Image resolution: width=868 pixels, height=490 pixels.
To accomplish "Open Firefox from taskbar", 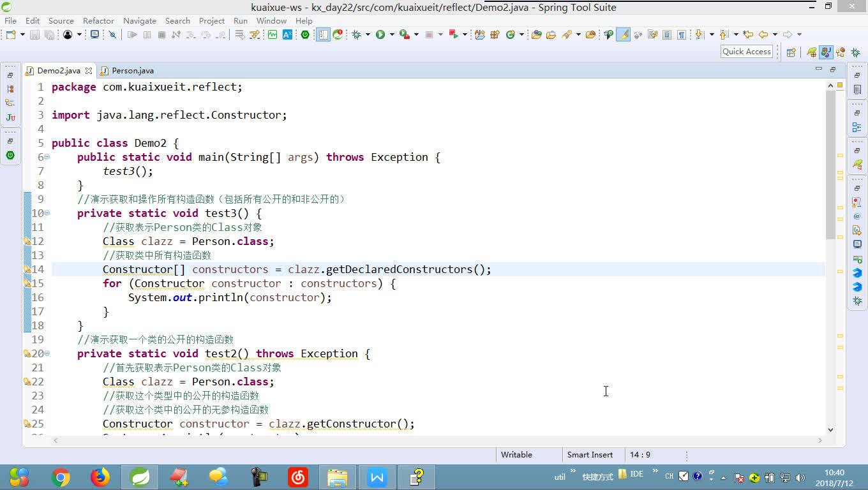I will (x=100, y=477).
